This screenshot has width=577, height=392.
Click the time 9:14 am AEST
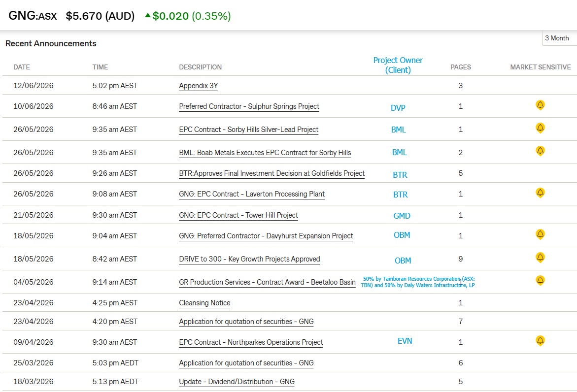point(115,282)
